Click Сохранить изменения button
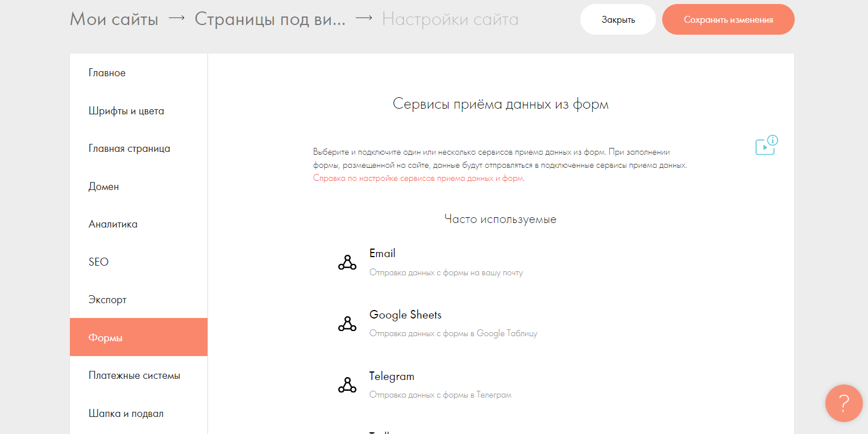This screenshot has width=868, height=434. coord(728,19)
